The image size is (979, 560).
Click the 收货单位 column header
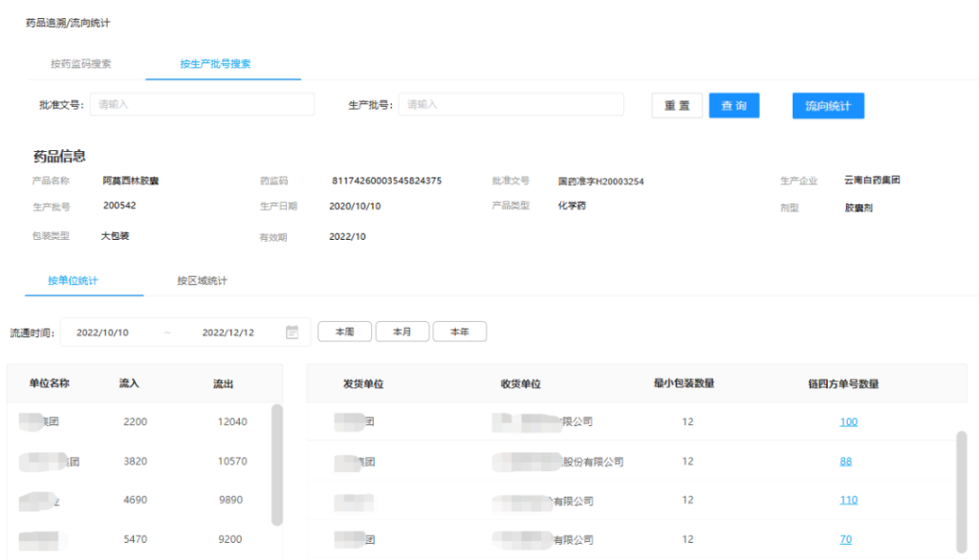coord(521,384)
